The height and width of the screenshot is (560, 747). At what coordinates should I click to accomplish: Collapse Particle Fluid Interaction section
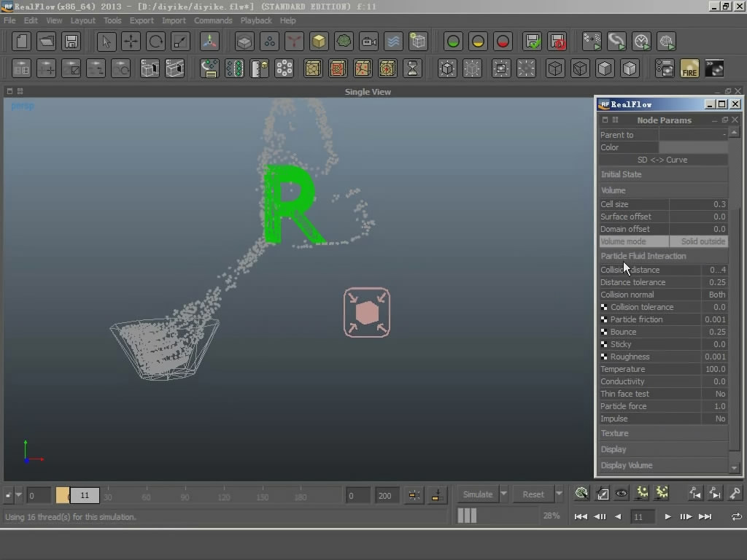point(663,256)
